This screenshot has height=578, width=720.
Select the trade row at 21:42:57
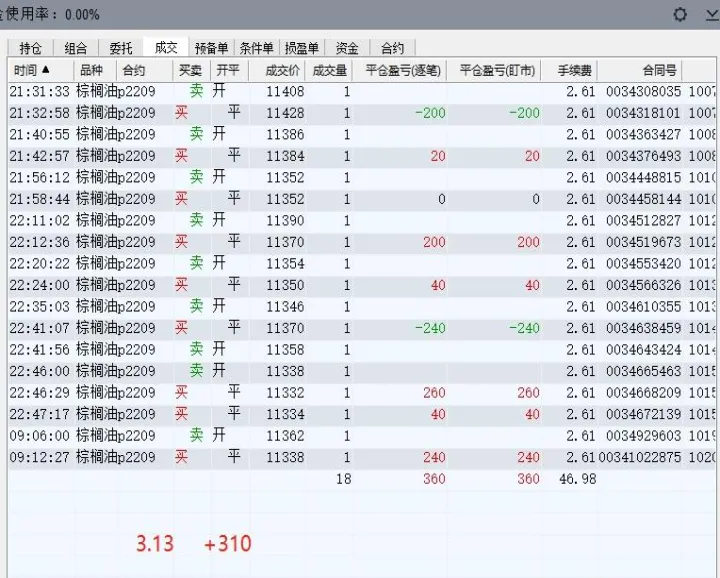pyautogui.click(x=361, y=156)
